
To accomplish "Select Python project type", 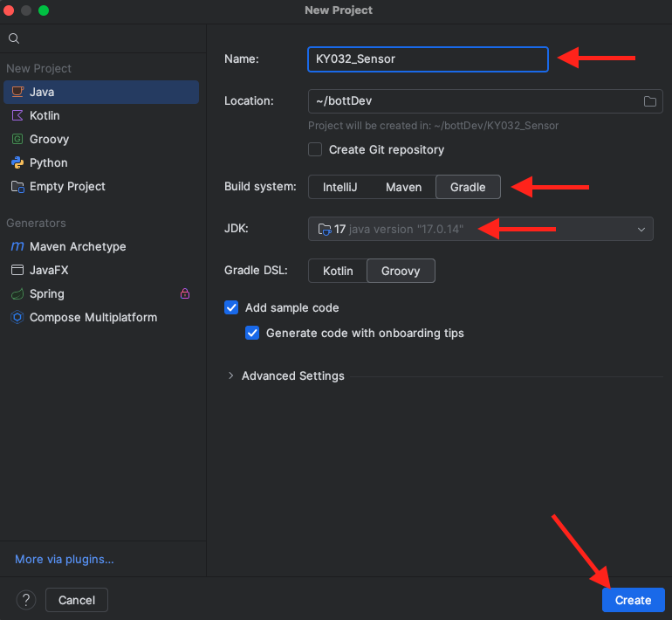I will [101, 163].
